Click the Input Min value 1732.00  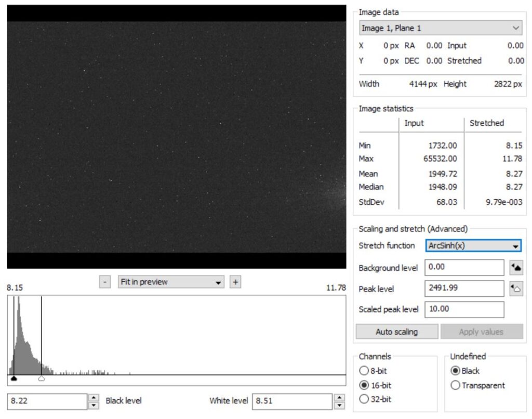point(443,146)
